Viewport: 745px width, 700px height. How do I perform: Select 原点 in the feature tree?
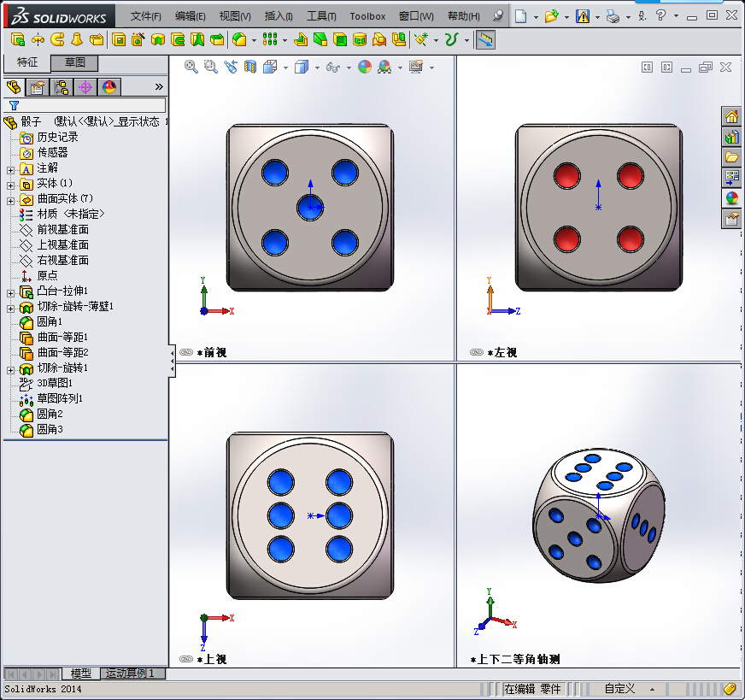[47, 275]
